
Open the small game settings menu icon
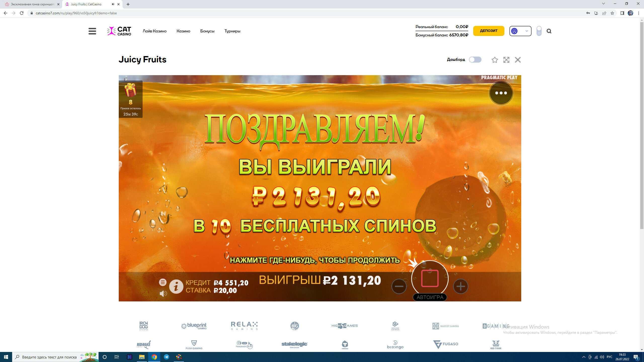163,282
